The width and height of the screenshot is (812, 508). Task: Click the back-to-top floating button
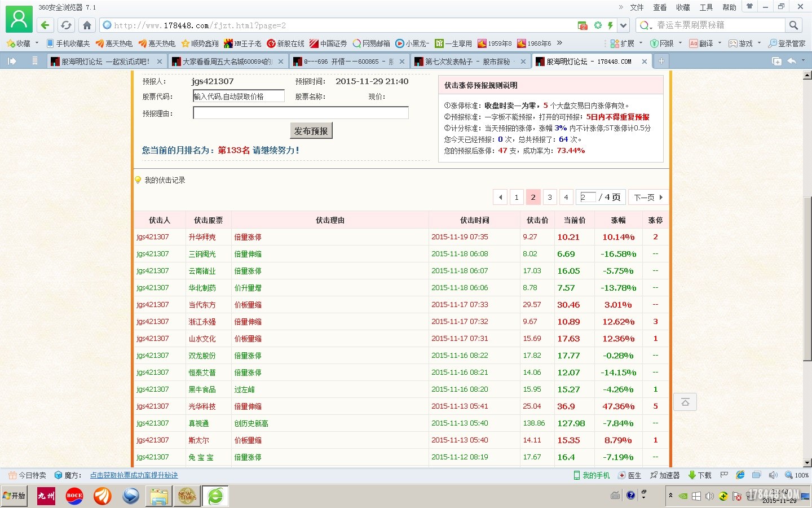(685, 402)
